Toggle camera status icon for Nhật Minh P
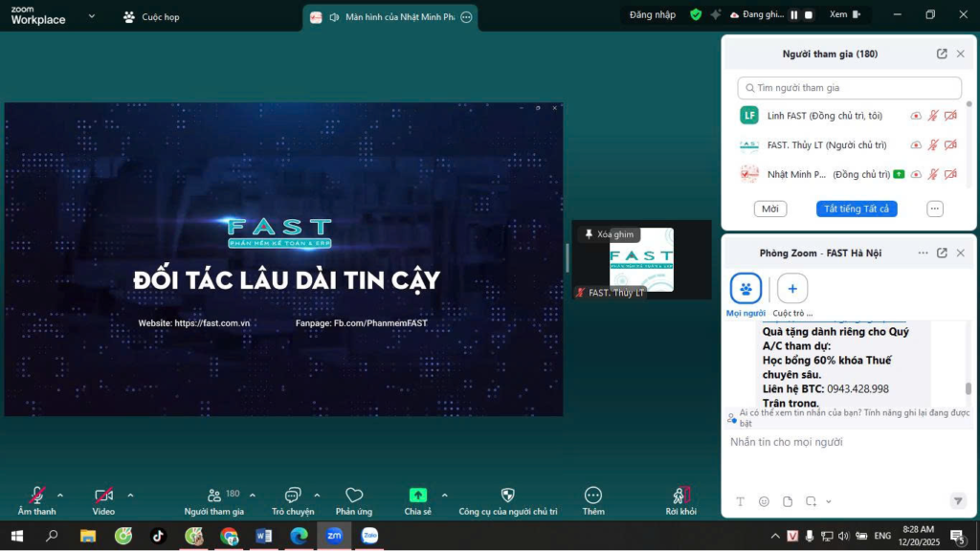 coord(948,174)
